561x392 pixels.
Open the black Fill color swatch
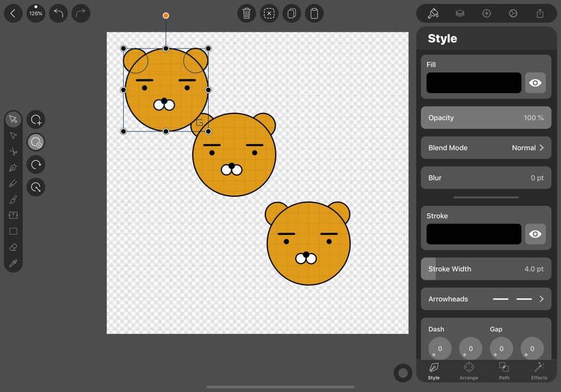474,83
